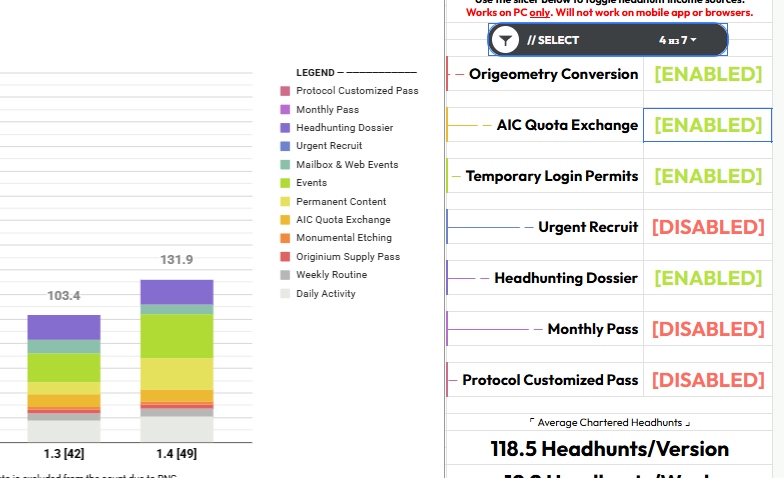Select the Monthly Pass label cell
The width and height of the screenshot is (784, 478).
tap(544, 329)
